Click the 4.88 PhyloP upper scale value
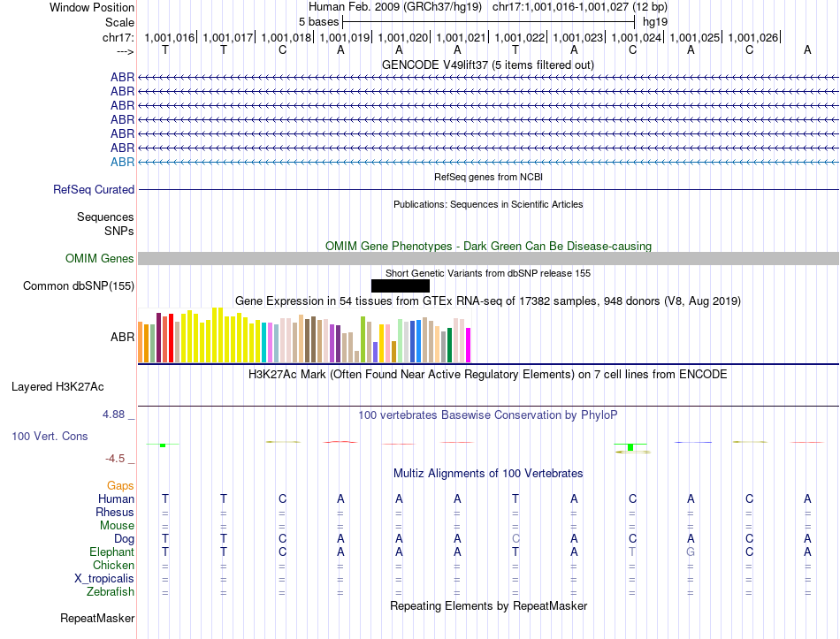Viewport: 840px width, 639px height. [113, 415]
